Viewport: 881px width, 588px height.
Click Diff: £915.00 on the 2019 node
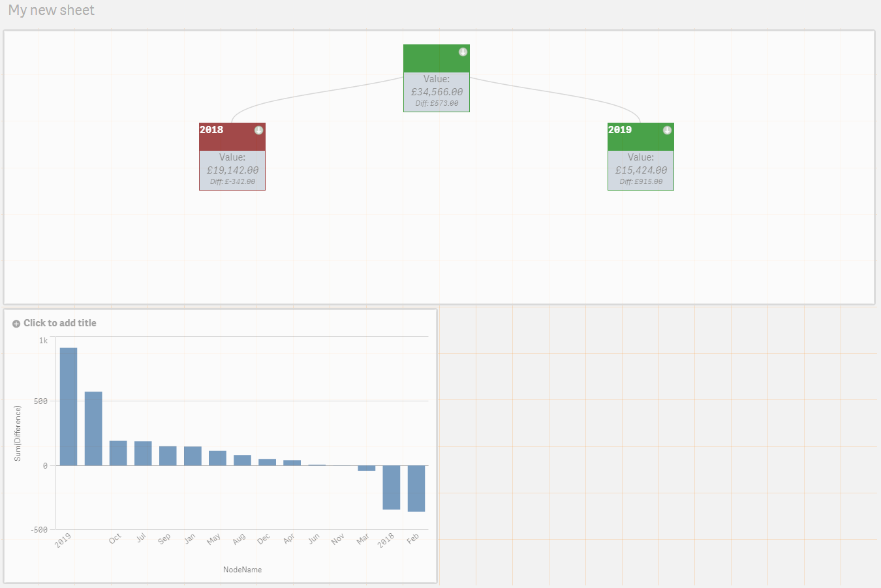(x=640, y=182)
